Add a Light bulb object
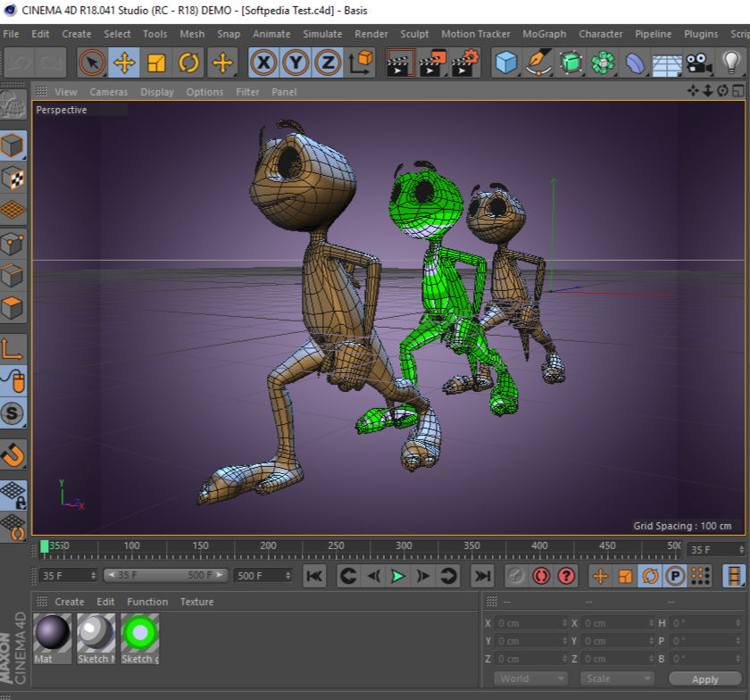The image size is (750, 700). tap(731, 62)
